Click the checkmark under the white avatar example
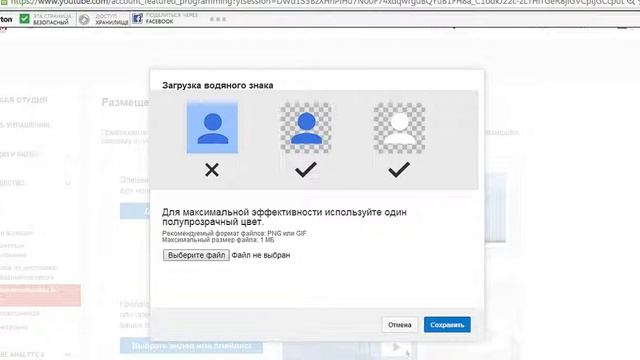This screenshot has width=640, height=360. (399, 169)
